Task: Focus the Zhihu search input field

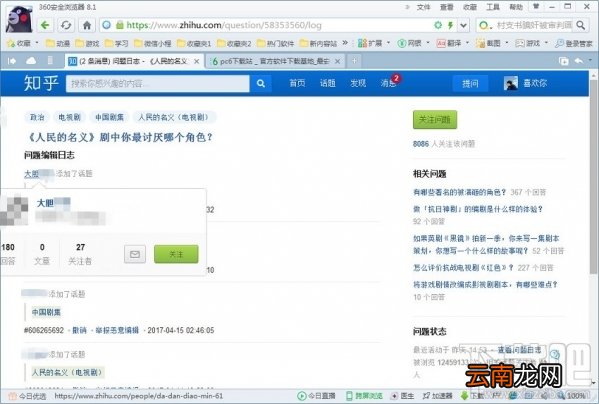Action: [158, 83]
